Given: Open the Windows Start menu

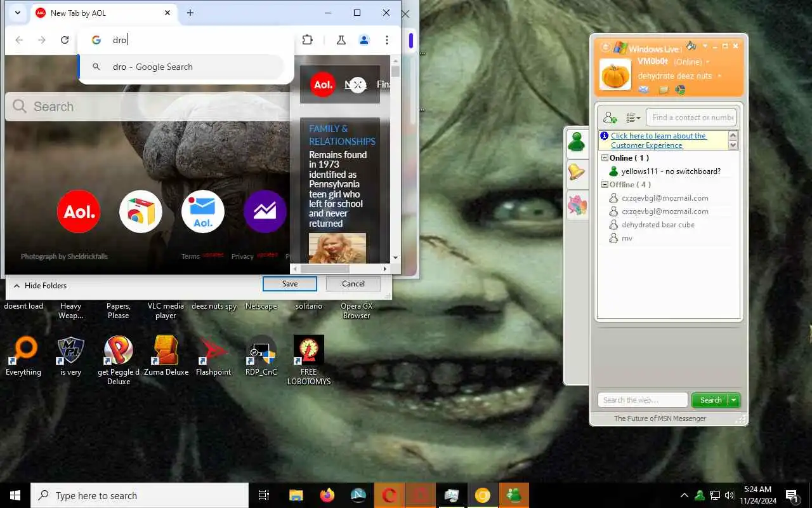Looking at the screenshot, I should [x=15, y=495].
